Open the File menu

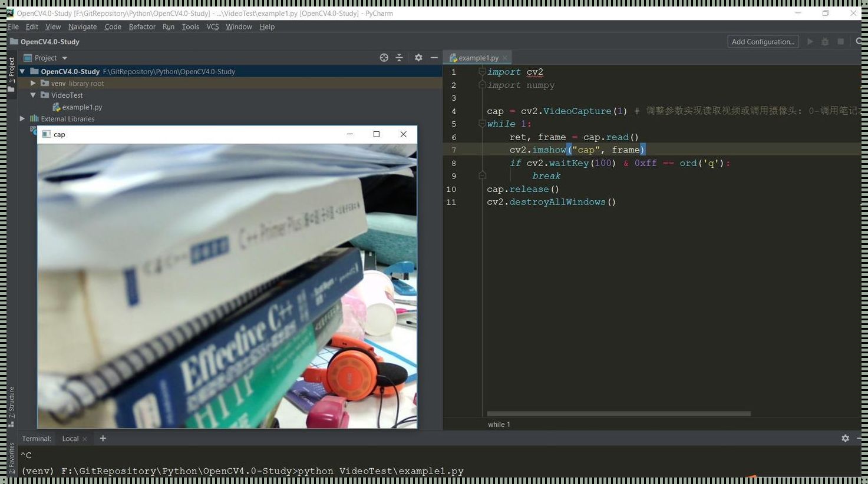click(13, 26)
